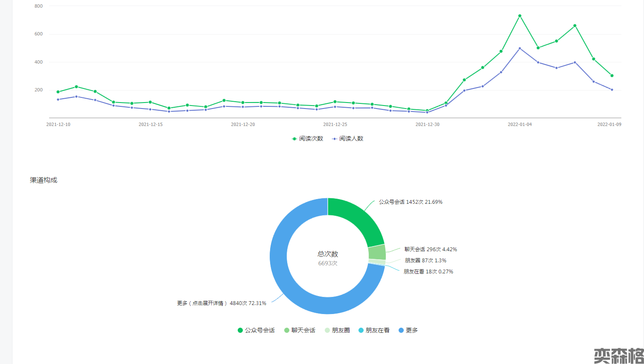Click the 聊天会话 296次 4.42% label
The image size is (644, 364).
pyautogui.click(x=431, y=249)
